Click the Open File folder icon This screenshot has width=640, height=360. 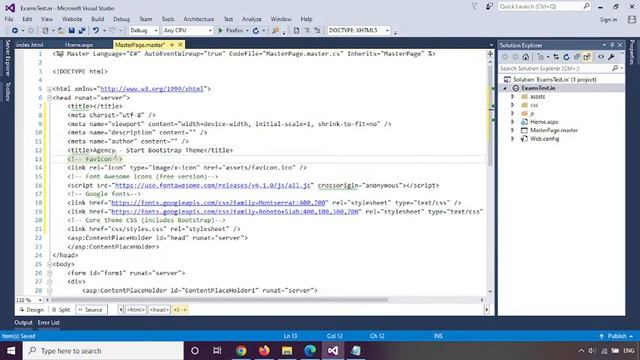click(61, 31)
